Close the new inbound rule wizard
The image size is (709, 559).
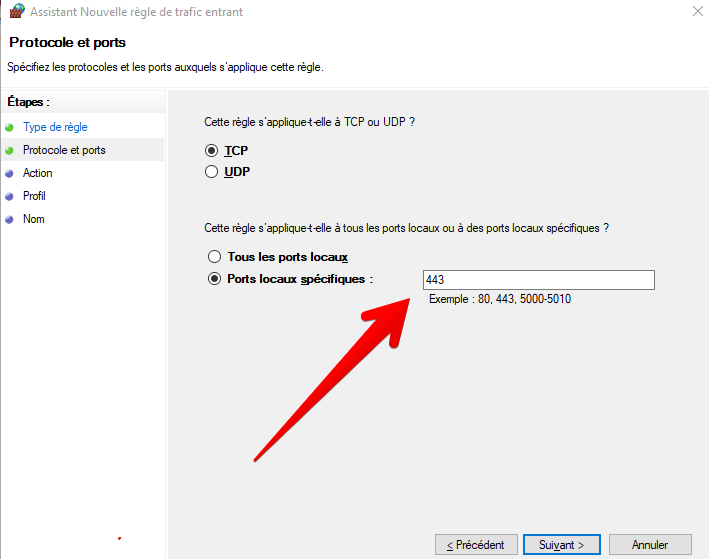coord(698,11)
